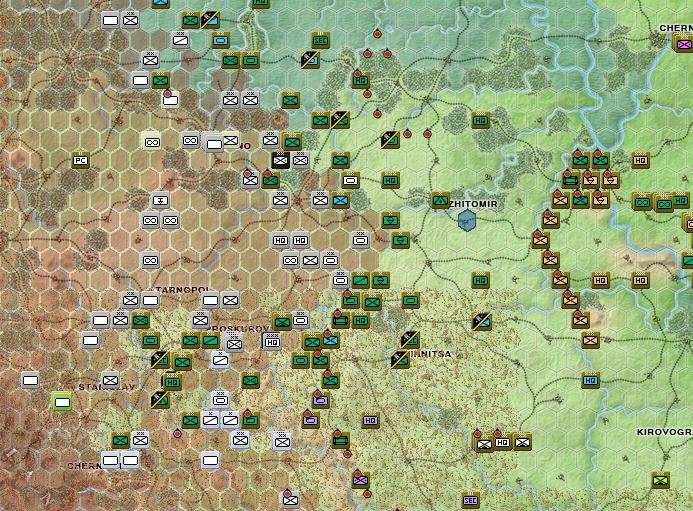Image resolution: width=693 pixels, height=511 pixels.
Task: Click the PROSKUROV city label
Action: coord(240,329)
